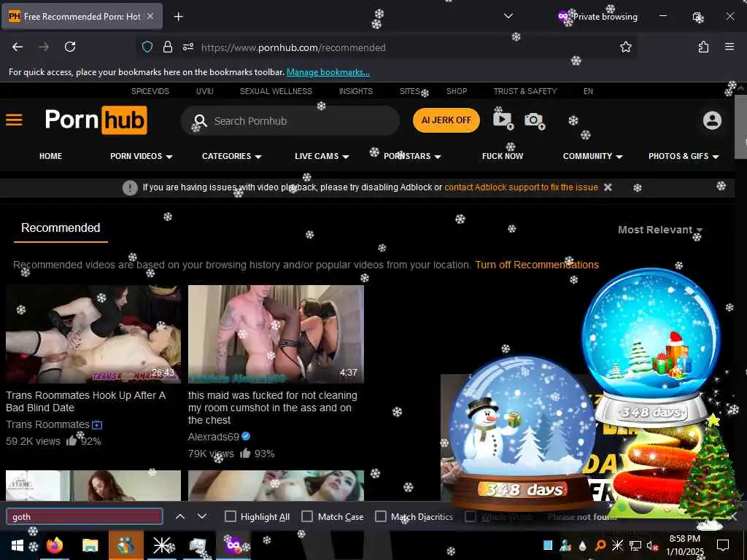This screenshot has height=560, width=747.
Task: Select the Recommended tab
Action: click(x=61, y=228)
